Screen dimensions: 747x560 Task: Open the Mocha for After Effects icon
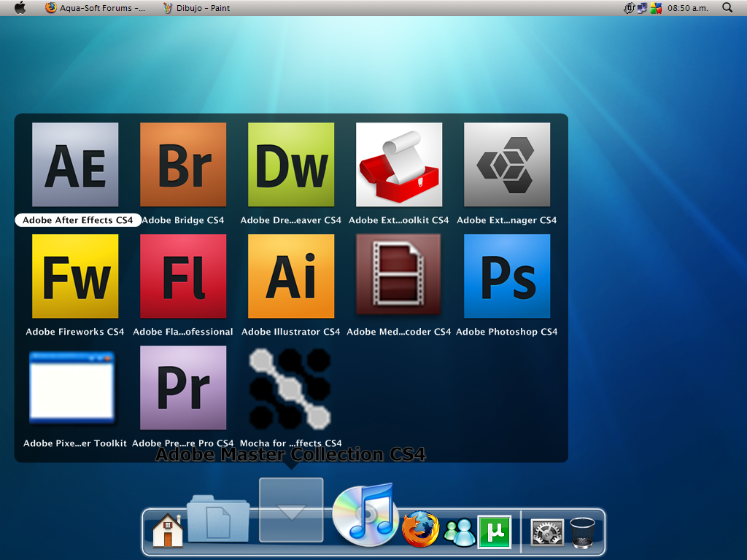click(290, 389)
